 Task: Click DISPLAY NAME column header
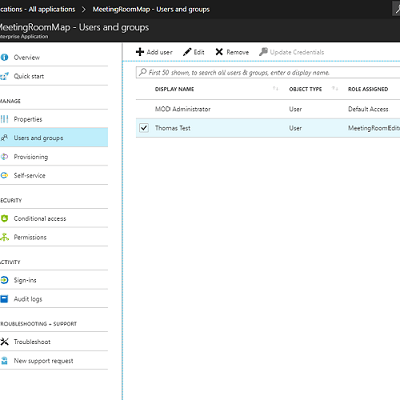[x=174, y=89]
